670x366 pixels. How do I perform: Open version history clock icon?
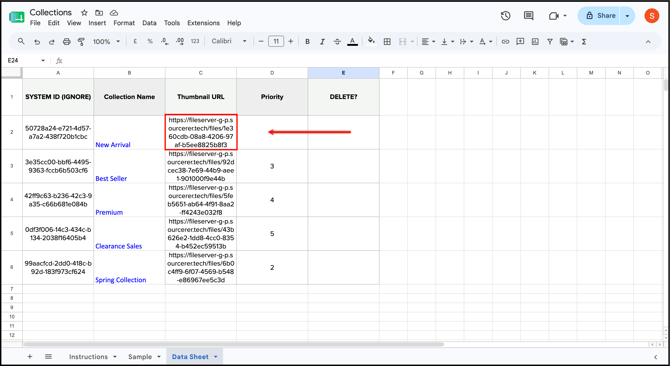coord(505,16)
